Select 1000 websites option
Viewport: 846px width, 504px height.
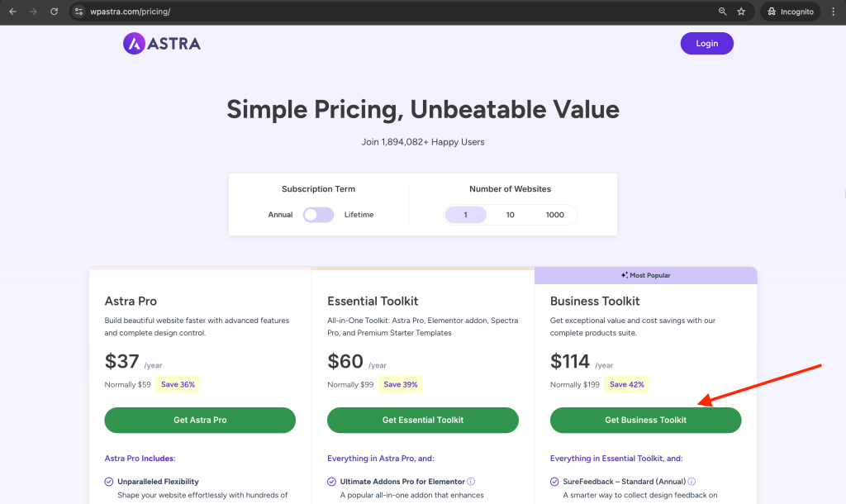pyautogui.click(x=554, y=215)
